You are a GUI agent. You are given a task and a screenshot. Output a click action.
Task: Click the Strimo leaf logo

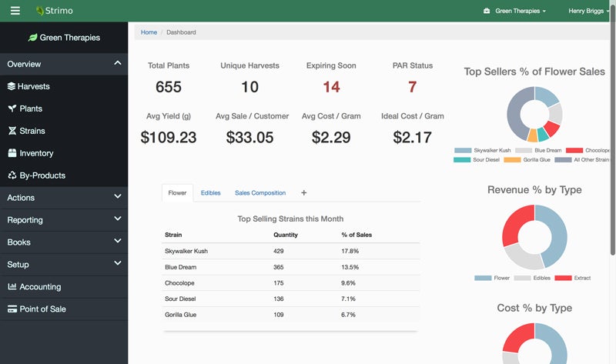pos(40,11)
